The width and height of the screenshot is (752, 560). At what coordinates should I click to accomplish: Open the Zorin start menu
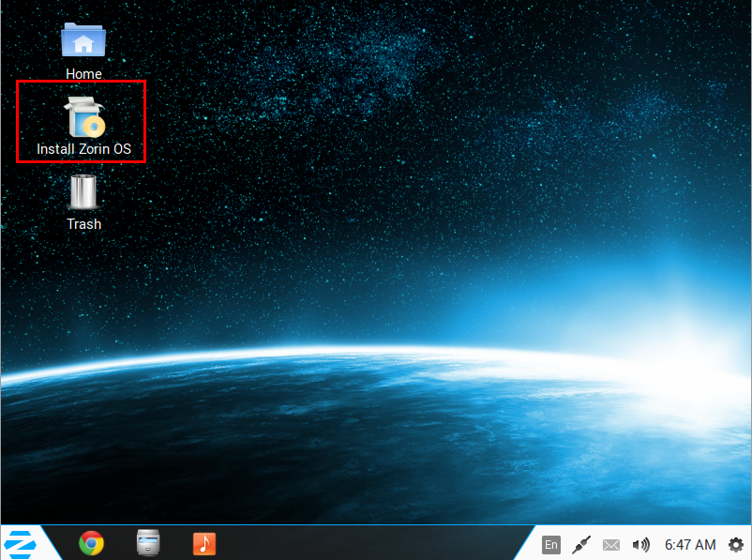point(20,545)
